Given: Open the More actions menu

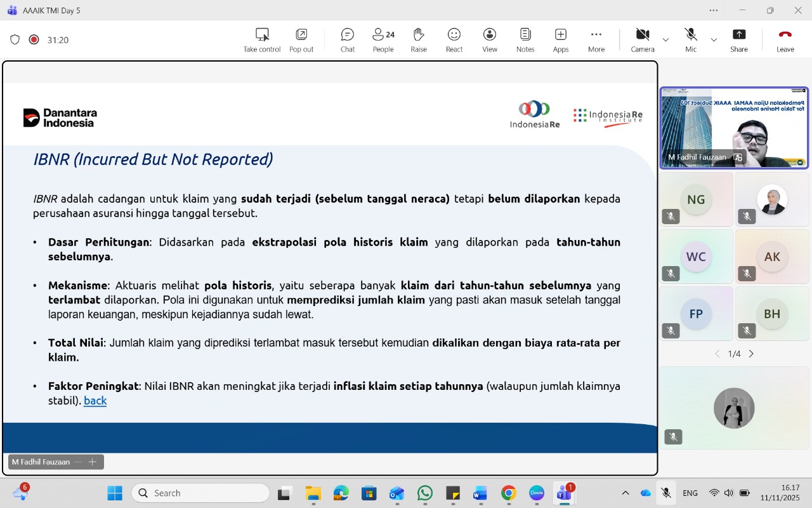Looking at the screenshot, I should tap(596, 39).
